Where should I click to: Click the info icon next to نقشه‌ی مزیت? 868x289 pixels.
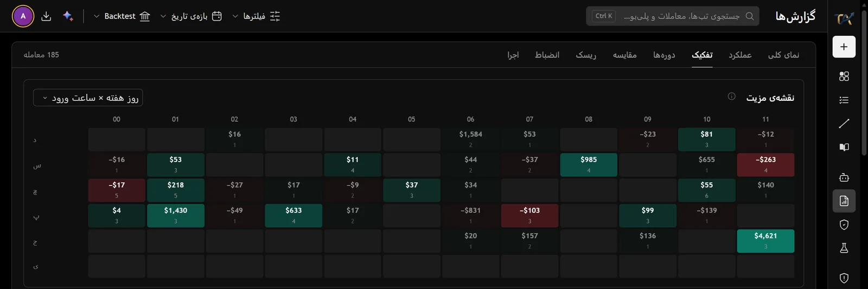pyautogui.click(x=731, y=97)
